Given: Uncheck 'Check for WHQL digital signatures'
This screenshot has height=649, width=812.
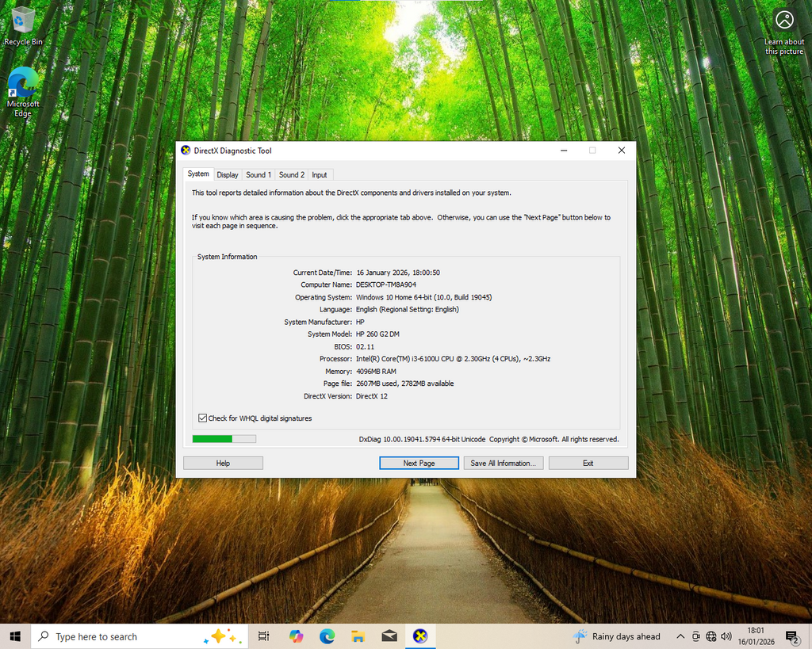Looking at the screenshot, I should tap(202, 418).
